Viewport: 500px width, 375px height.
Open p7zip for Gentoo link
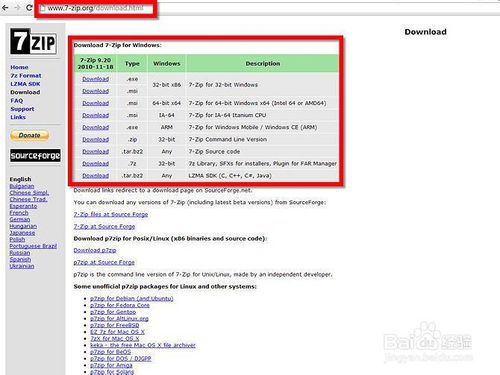113,312
